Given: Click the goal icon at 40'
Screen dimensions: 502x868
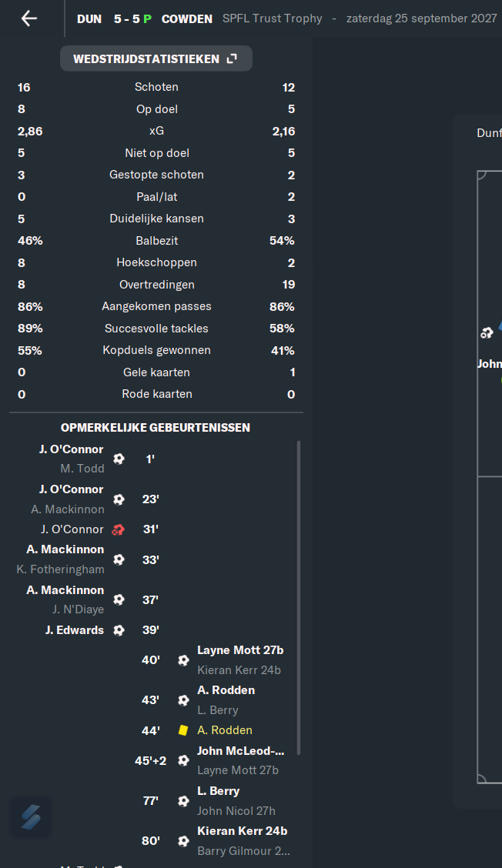Looking at the screenshot, I should [183, 660].
